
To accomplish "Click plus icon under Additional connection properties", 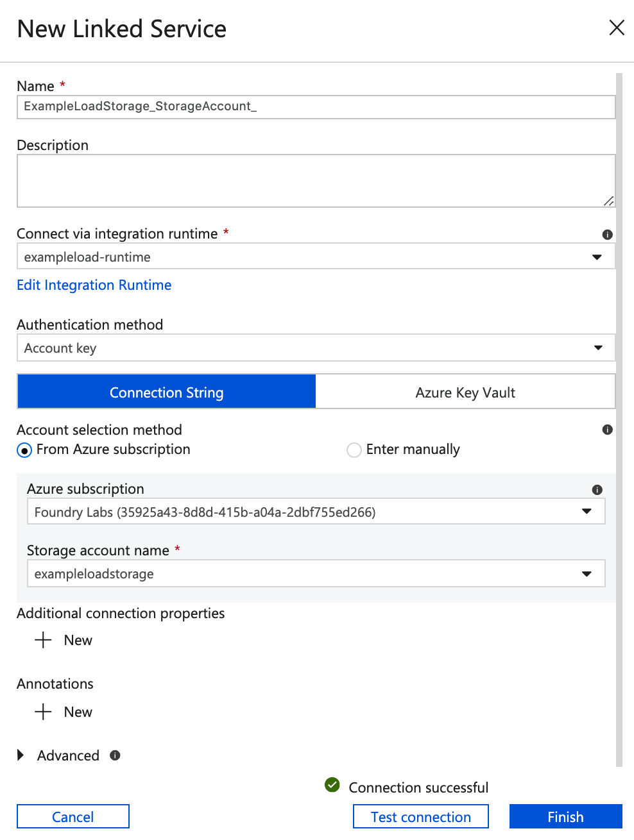I will 43,640.
